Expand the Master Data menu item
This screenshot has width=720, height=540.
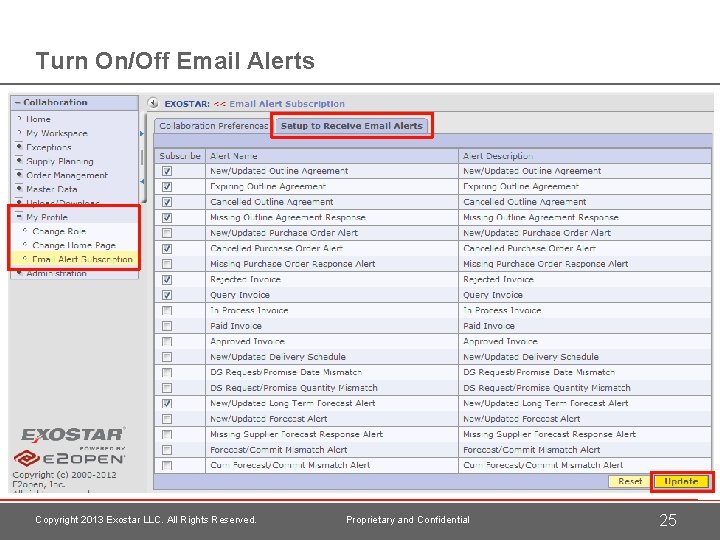pyautogui.click(x=19, y=189)
